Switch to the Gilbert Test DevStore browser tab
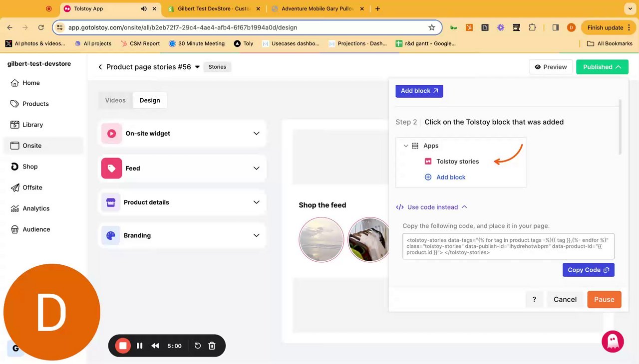 (214, 8)
